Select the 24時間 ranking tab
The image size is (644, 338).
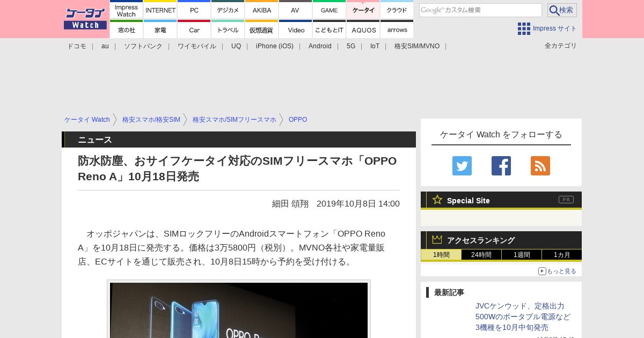point(481,255)
